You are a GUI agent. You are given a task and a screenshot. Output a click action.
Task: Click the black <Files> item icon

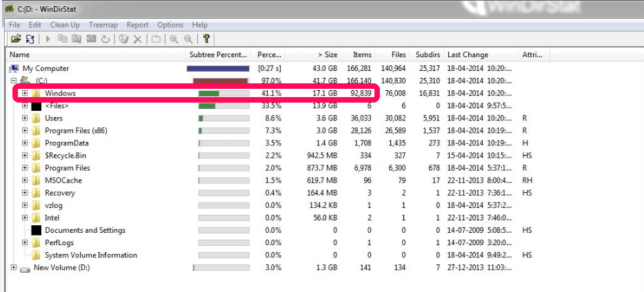pos(37,106)
